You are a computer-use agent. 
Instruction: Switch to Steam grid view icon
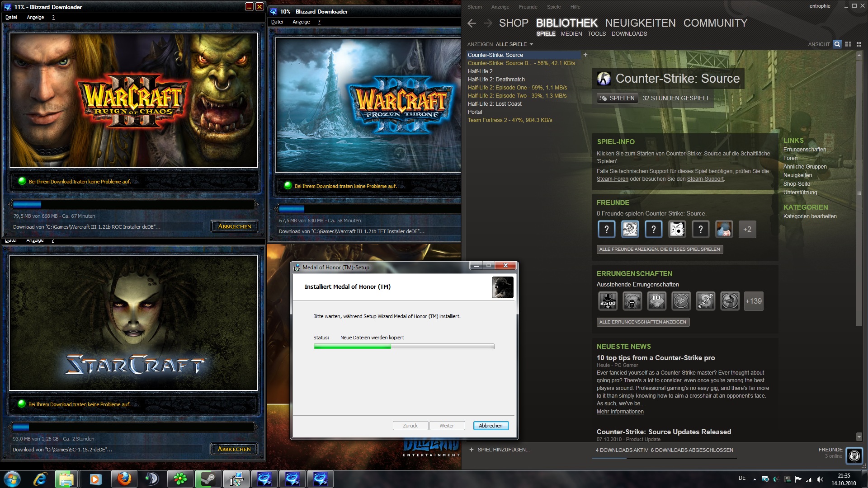pos(859,44)
